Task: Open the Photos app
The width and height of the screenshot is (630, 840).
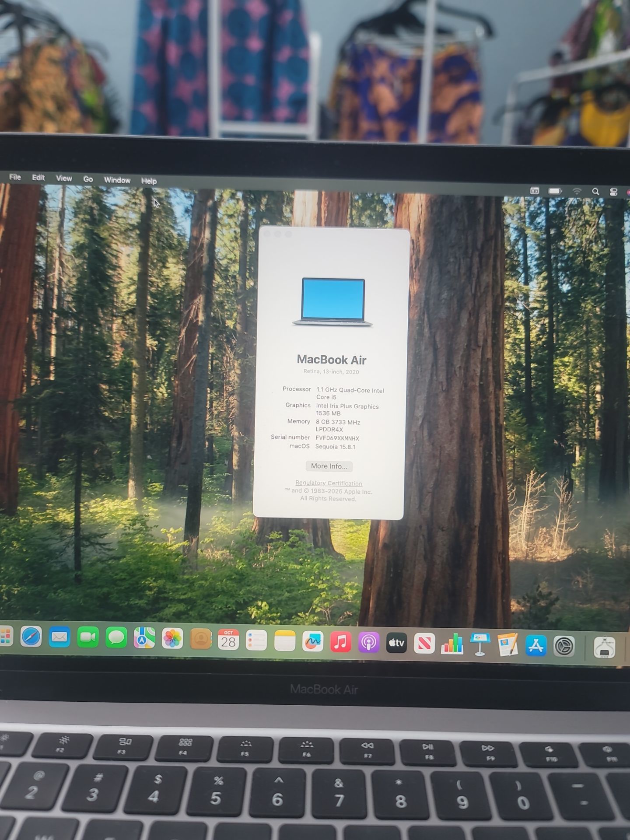Action: 172,639
